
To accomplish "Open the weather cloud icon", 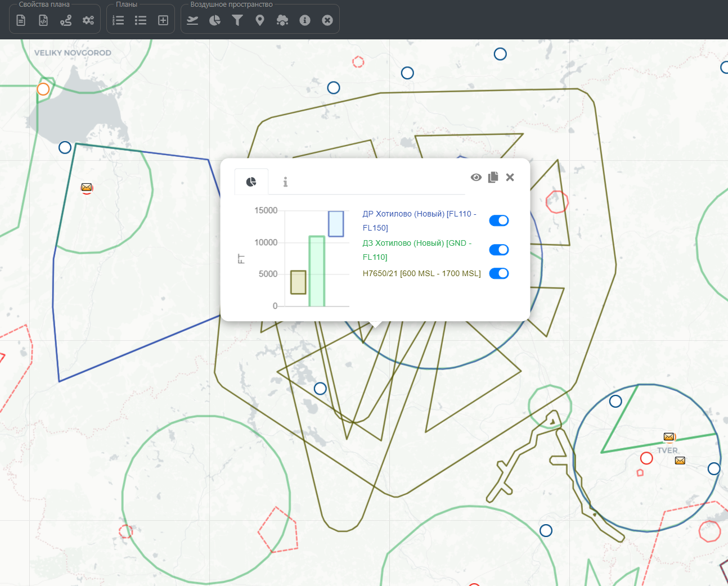I will (x=282, y=20).
